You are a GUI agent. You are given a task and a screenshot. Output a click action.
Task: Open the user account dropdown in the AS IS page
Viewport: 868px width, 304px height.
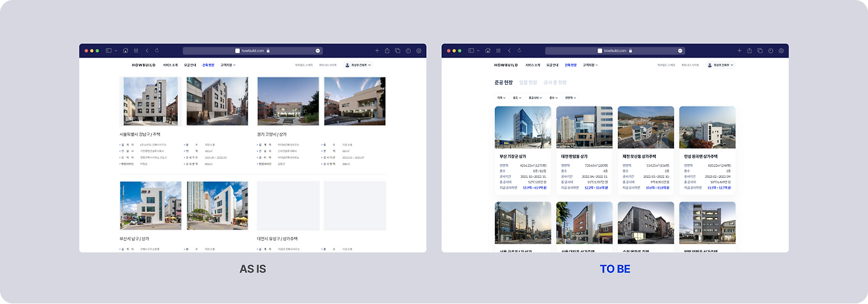(358, 65)
